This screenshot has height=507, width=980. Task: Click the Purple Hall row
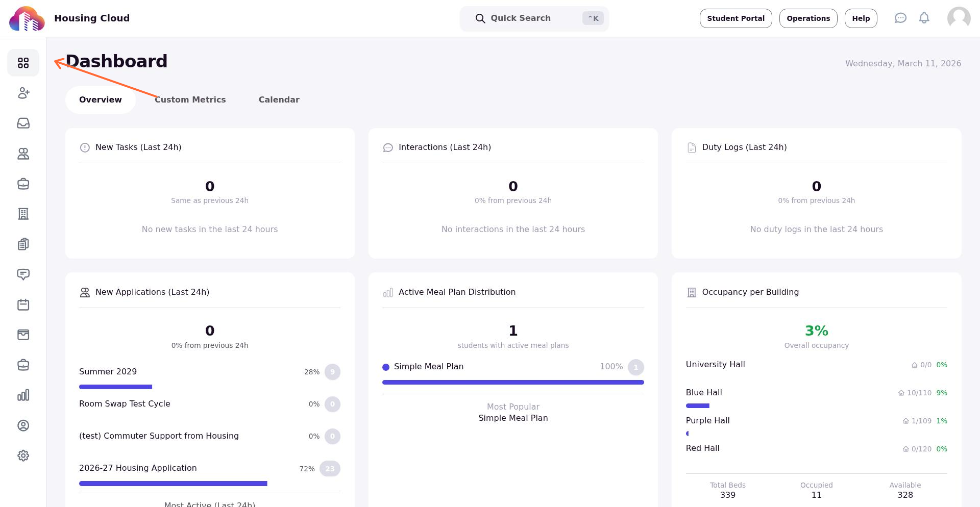pyautogui.click(x=816, y=421)
